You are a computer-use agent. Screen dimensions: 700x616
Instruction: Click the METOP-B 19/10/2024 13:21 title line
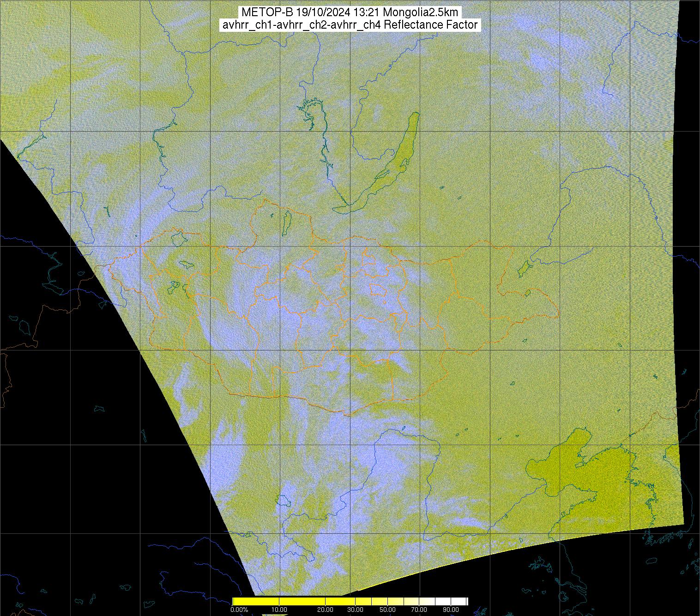(x=350, y=12)
